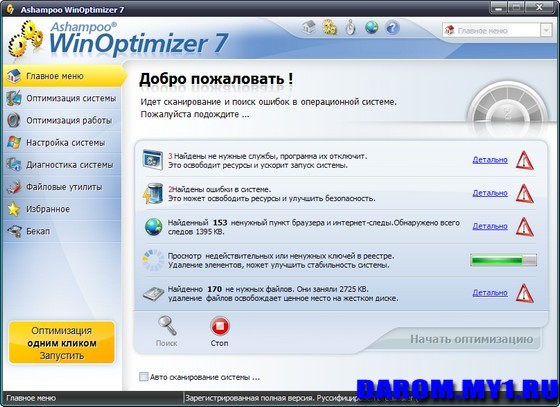Click warning triangle beside unnecessary services result

pos(525,160)
